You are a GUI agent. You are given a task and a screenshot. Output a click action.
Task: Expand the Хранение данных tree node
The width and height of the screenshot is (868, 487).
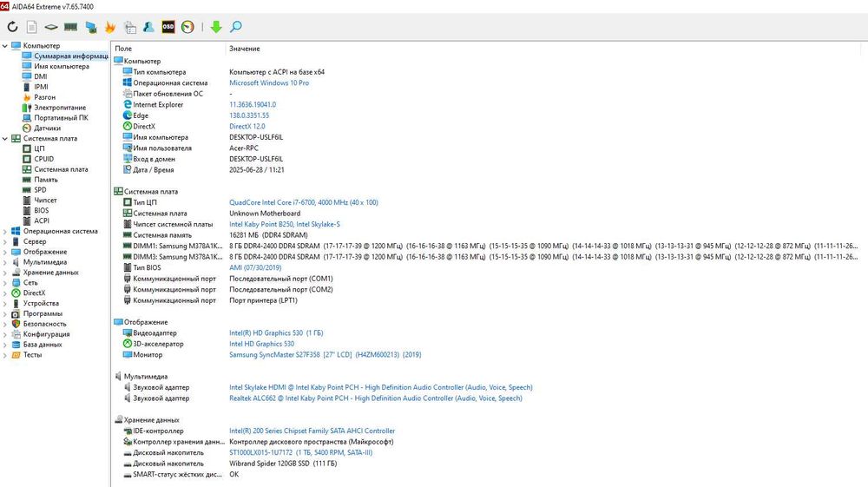click(x=5, y=273)
